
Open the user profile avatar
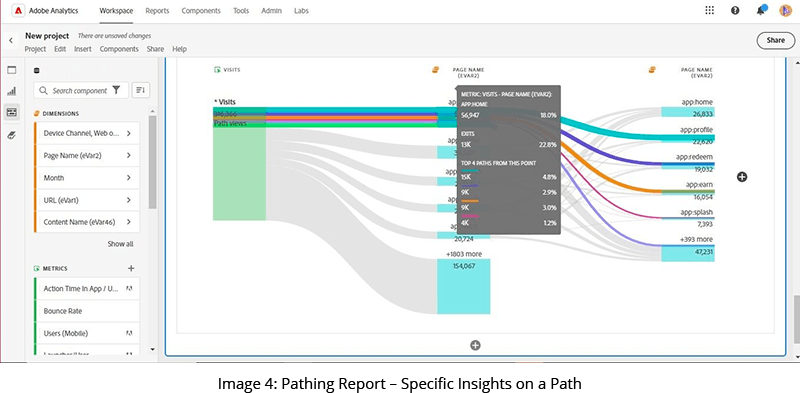pyautogui.click(x=785, y=10)
